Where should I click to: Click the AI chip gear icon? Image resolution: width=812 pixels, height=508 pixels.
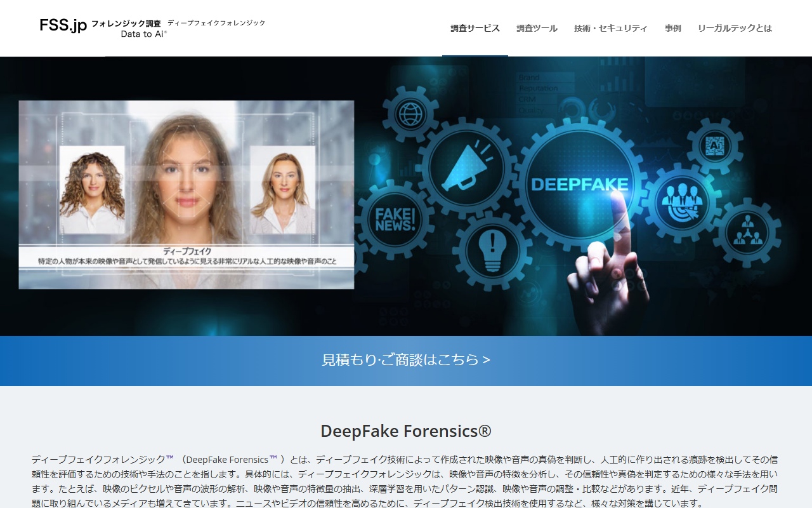point(714,147)
